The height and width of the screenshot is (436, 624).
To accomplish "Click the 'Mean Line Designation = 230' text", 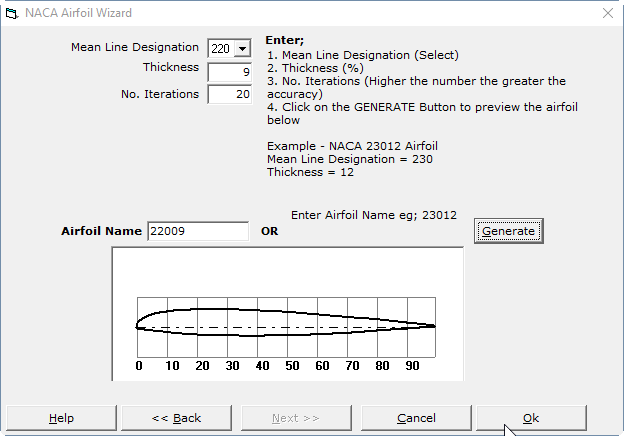I will [350, 159].
